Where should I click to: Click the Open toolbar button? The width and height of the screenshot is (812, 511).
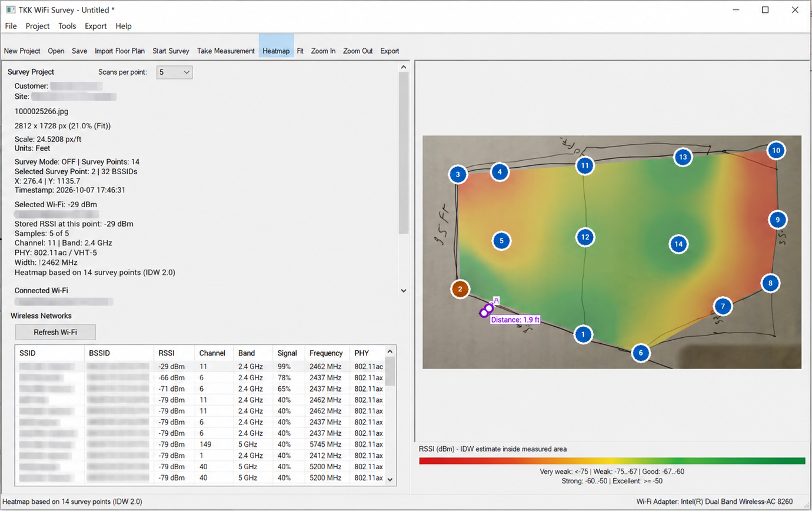56,51
